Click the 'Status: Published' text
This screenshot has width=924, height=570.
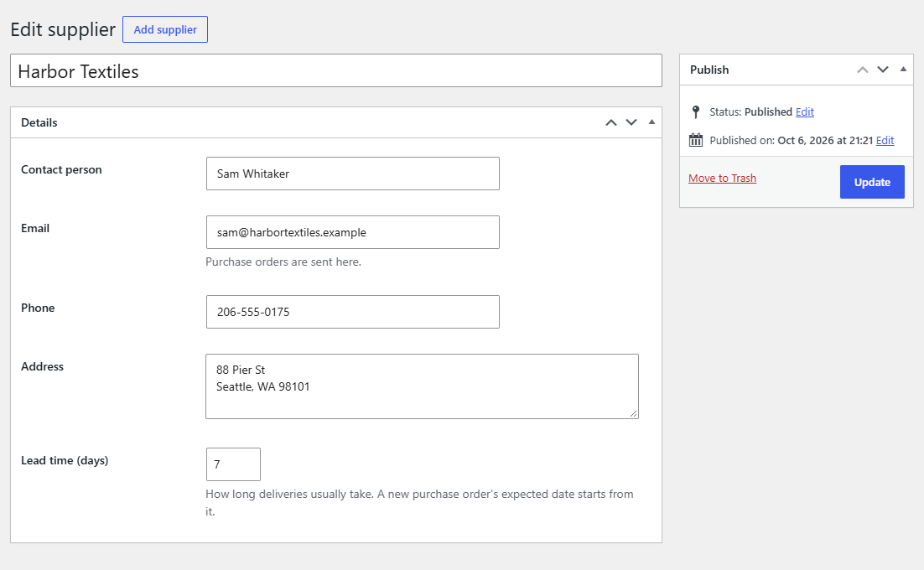(750, 111)
